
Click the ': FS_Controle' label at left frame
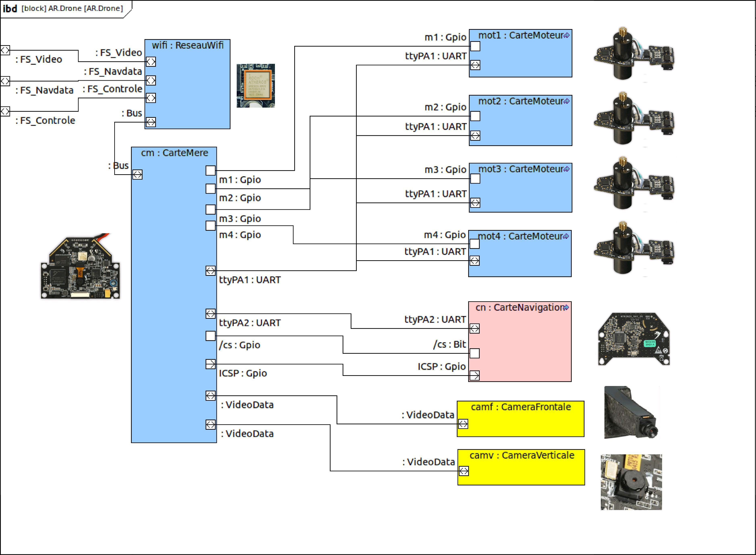[45, 120]
